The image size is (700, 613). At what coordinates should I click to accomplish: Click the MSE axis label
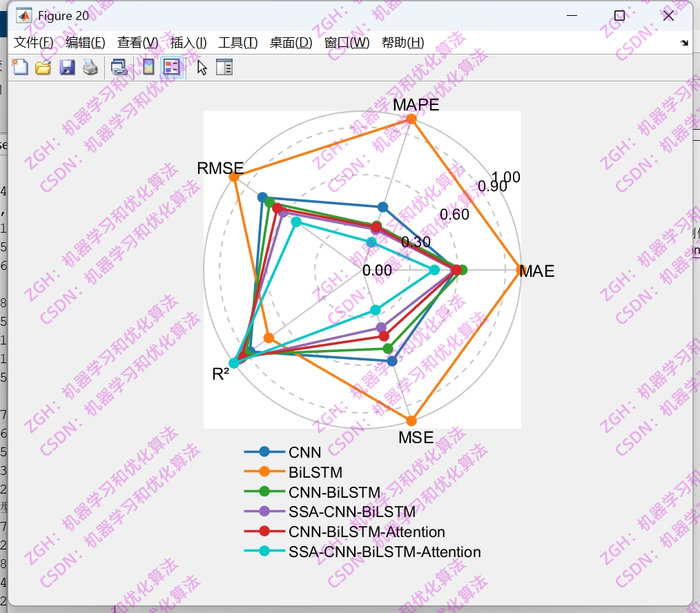tap(416, 438)
